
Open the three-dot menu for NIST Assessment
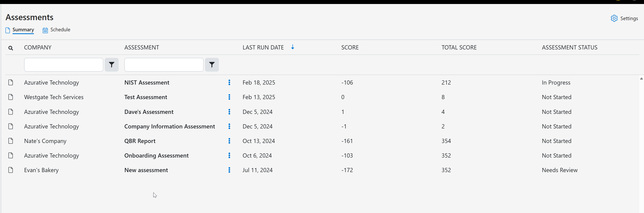click(x=229, y=82)
